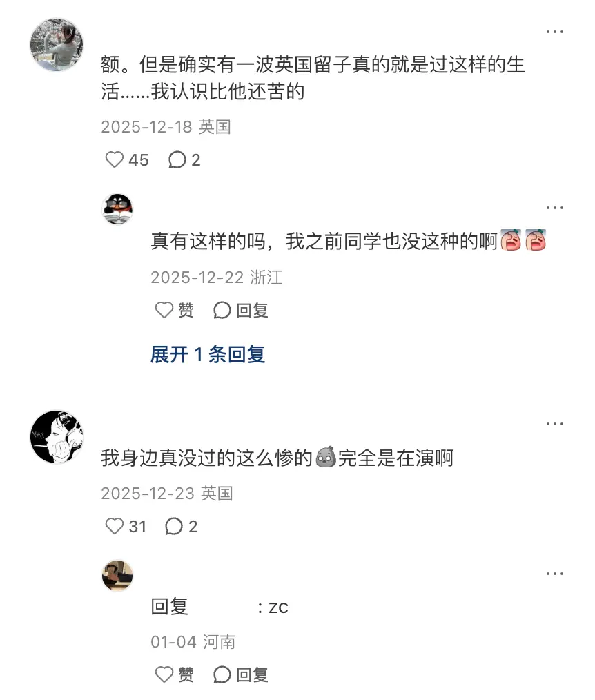Open more options for first UK comment
Image resolution: width=595 pixels, height=700 pixels.
555,32
